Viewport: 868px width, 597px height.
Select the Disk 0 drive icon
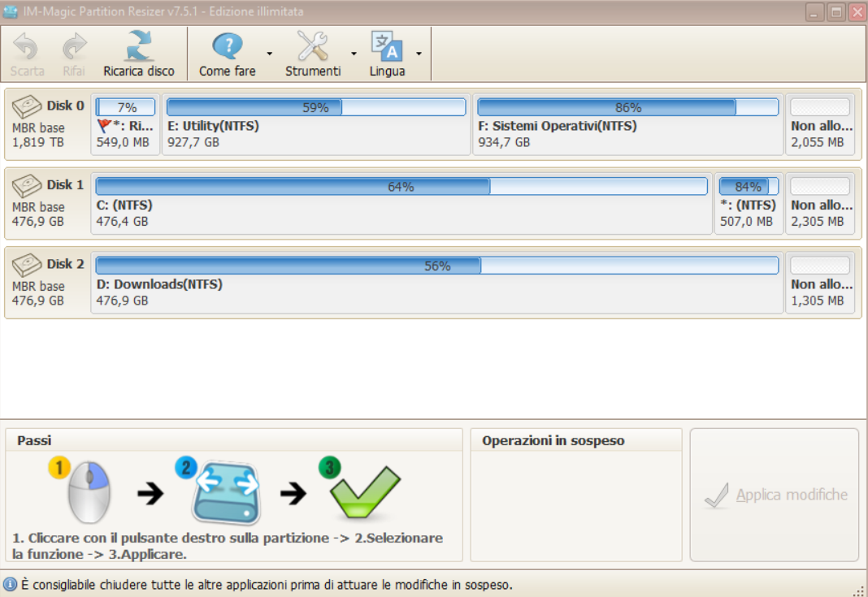(27, 106)
